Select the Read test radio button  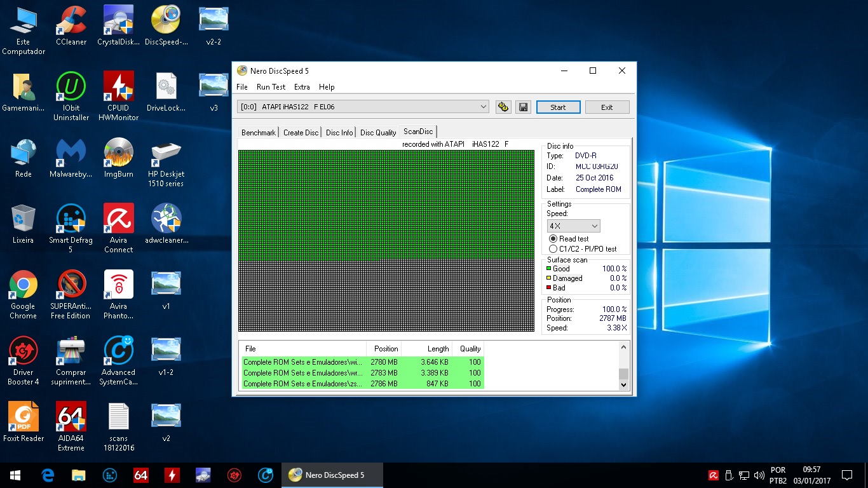553,239
